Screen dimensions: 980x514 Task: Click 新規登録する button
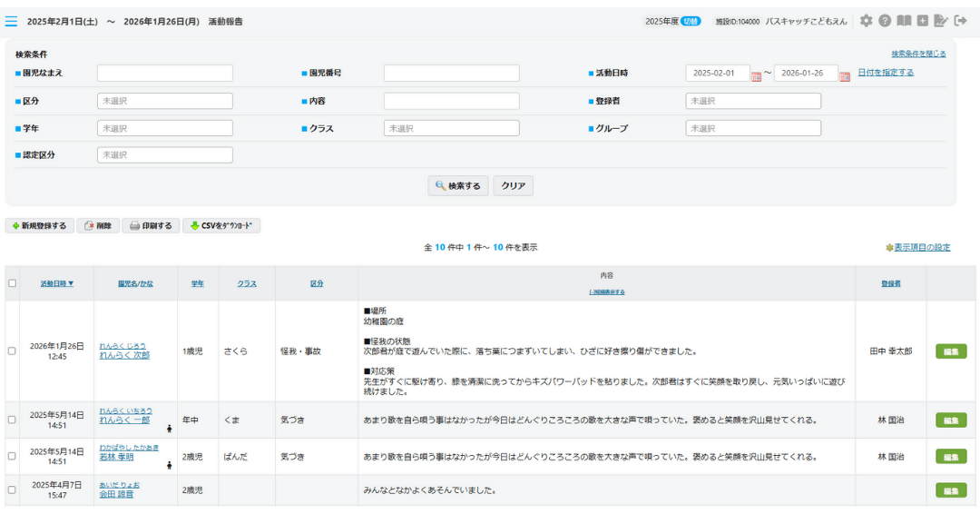(40, 226)
